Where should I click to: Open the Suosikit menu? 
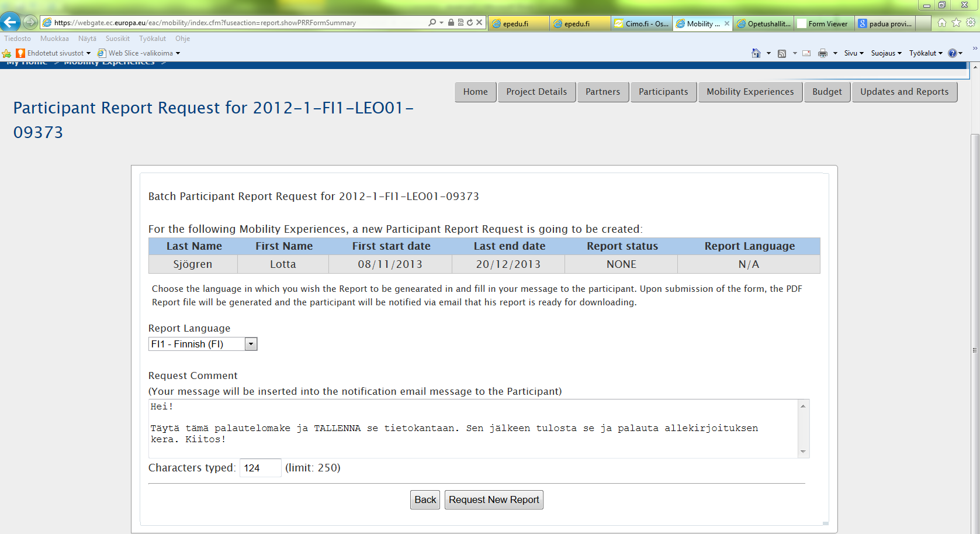tap(117, 39)
